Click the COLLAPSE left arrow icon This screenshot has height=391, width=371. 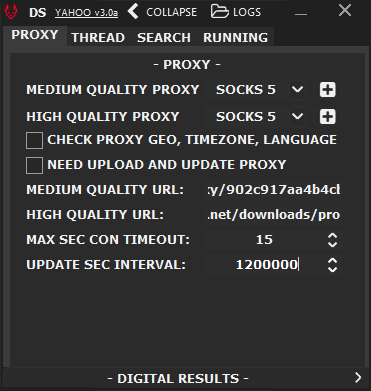point(133,12)
